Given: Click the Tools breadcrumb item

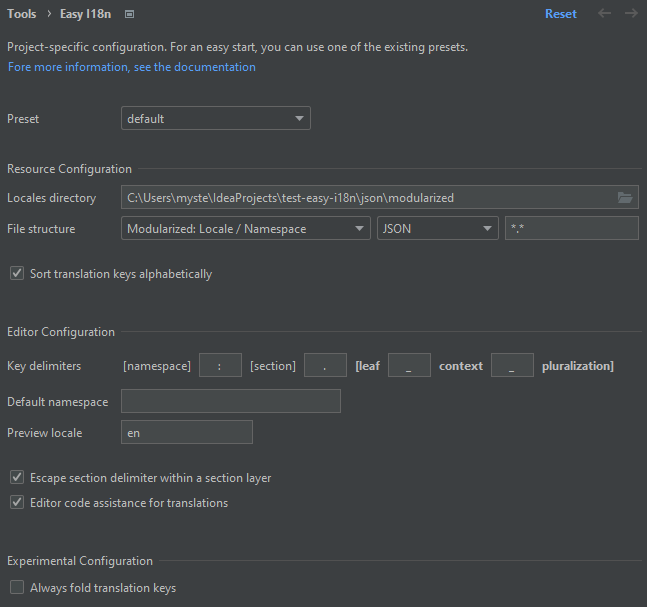Looking at the screenshot, I should 22,14.
